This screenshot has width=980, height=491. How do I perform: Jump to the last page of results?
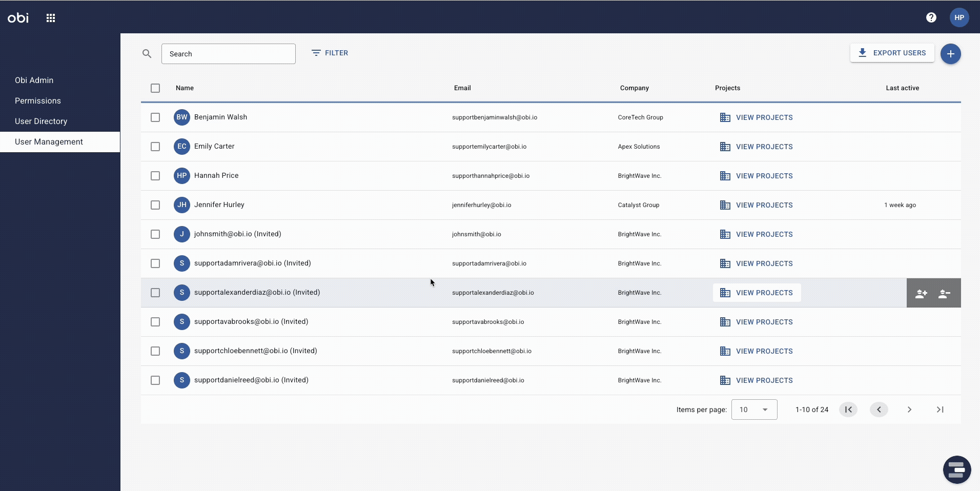(940, 410)
